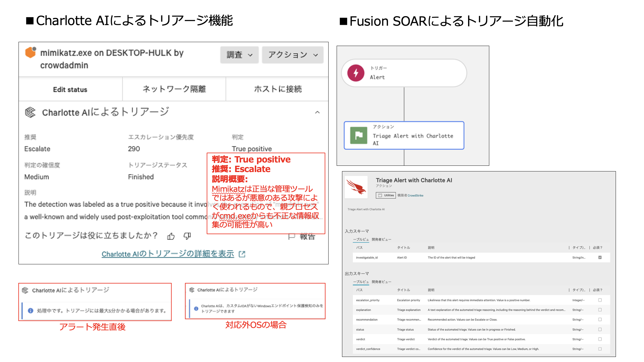Toggle the required checkbox in the explanation row

tap(600, 310)
